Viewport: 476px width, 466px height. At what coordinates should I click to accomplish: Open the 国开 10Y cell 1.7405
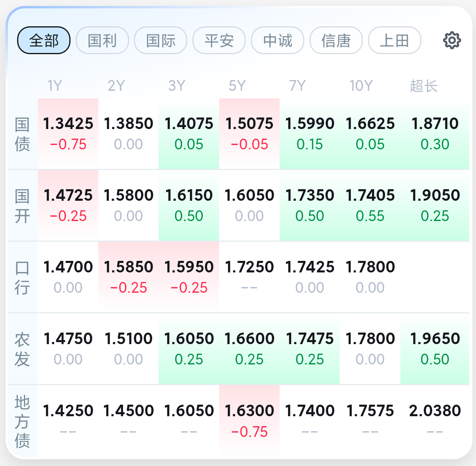pyautogui.click(x=370, y=206)
